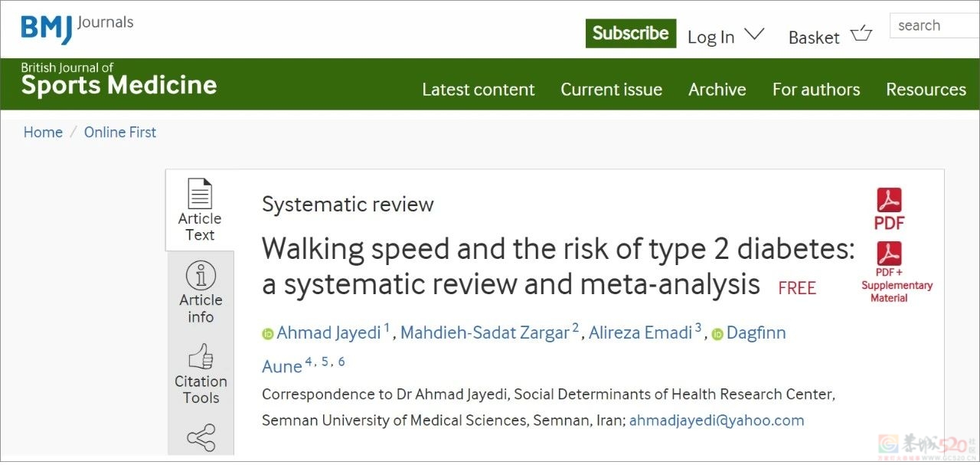Open the For authors menu
This screenshot has width=980, height=465.
click(x=816, y=90)
